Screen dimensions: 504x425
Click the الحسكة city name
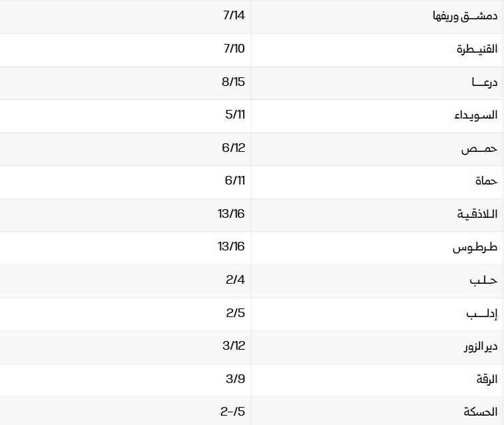[480, 412]
